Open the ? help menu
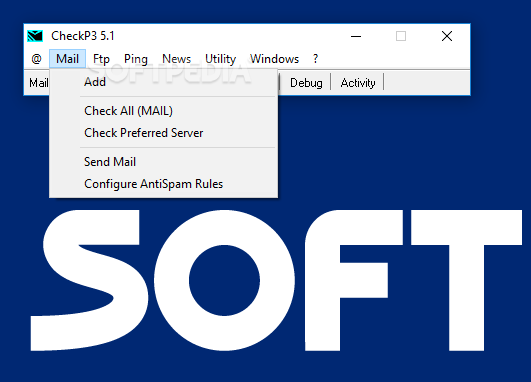The height and width of the screenshot is (382, 531). [x=315, y=59]
